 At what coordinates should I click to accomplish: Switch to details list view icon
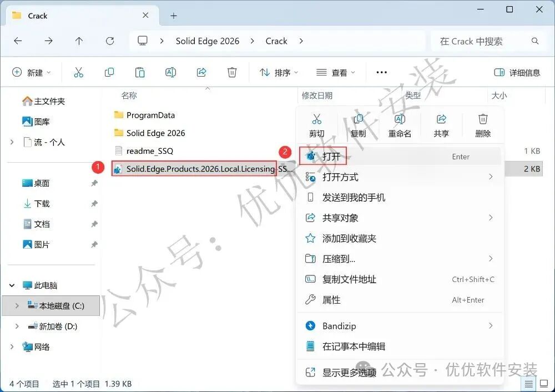[x=528, y=384]
